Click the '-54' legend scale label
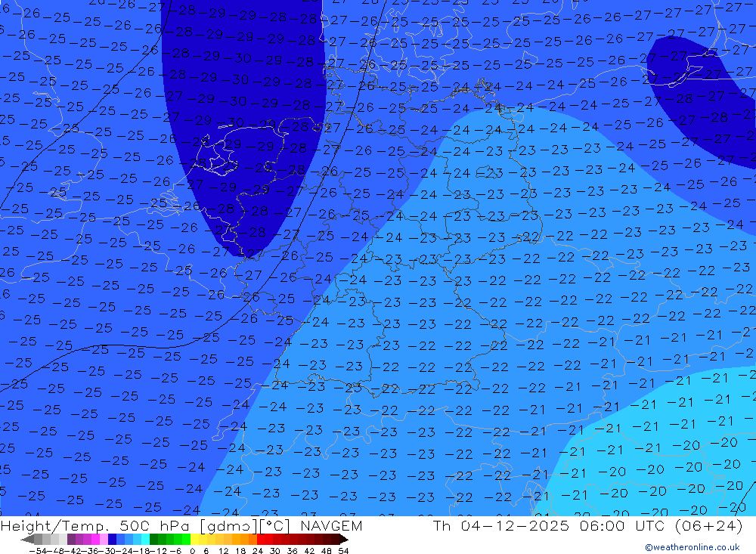Image resolution: width=756 pixels, height=554 pixels. point(38,551)
